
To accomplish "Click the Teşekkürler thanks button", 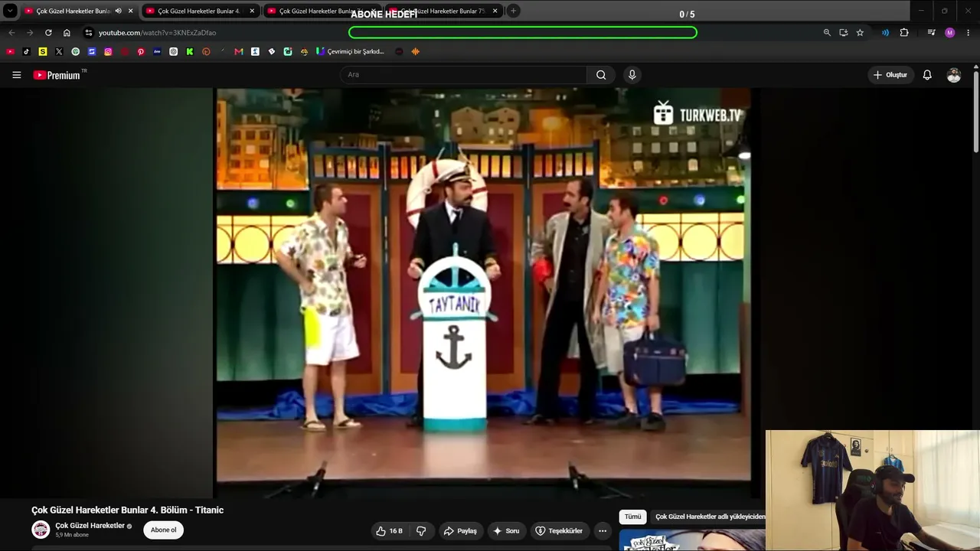I will [559, 531].
